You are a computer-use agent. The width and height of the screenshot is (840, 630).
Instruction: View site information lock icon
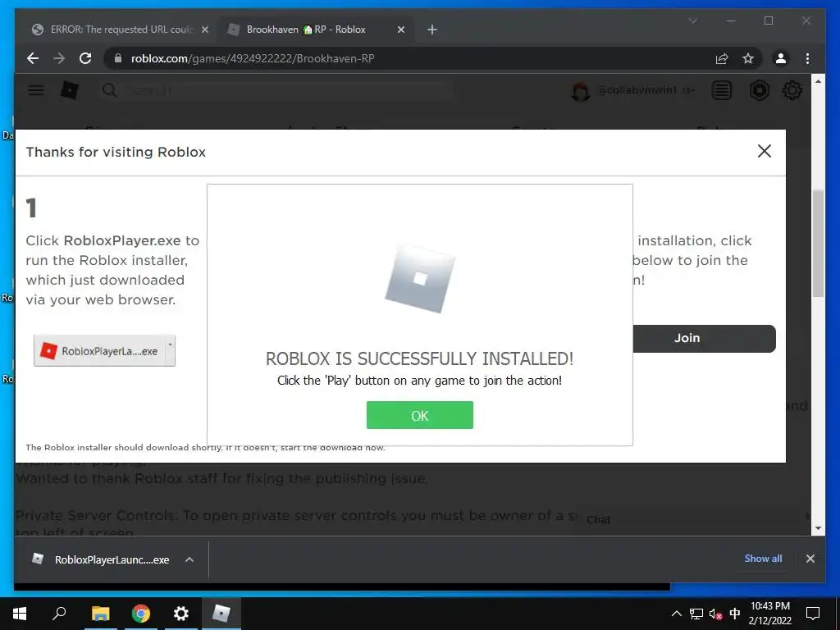point(118,58)
